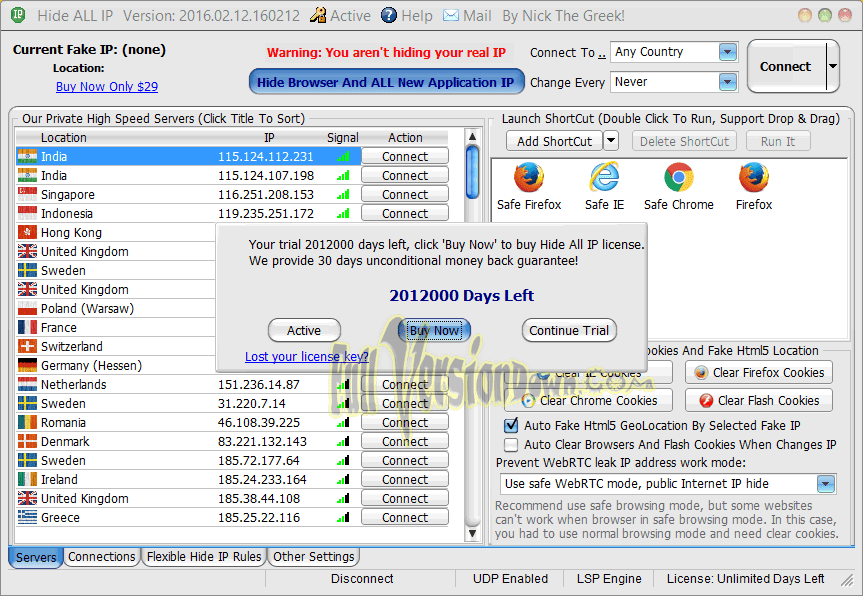Launch the Safe Firefox shortcut icon
The image size is (863, 596).
[529, 177]
